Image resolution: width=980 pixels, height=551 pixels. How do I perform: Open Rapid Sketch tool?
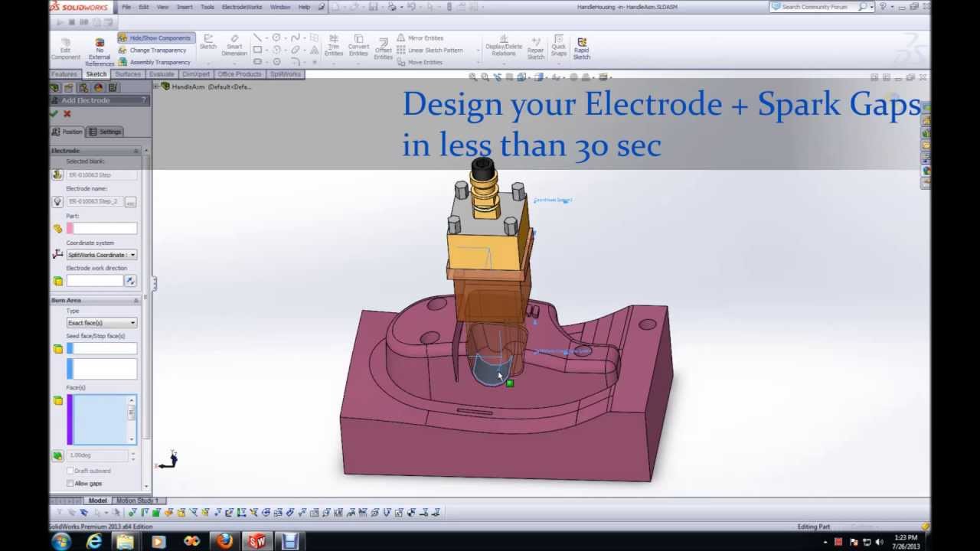582,48
